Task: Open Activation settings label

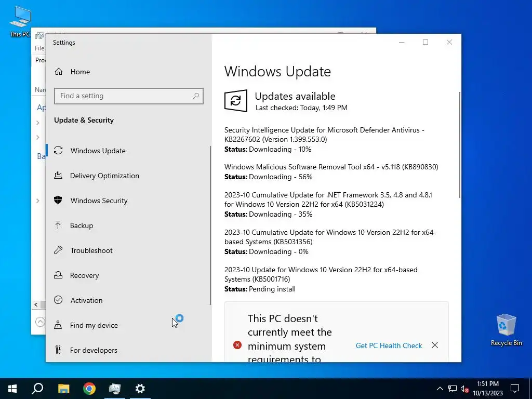Action: click(87, 300)
